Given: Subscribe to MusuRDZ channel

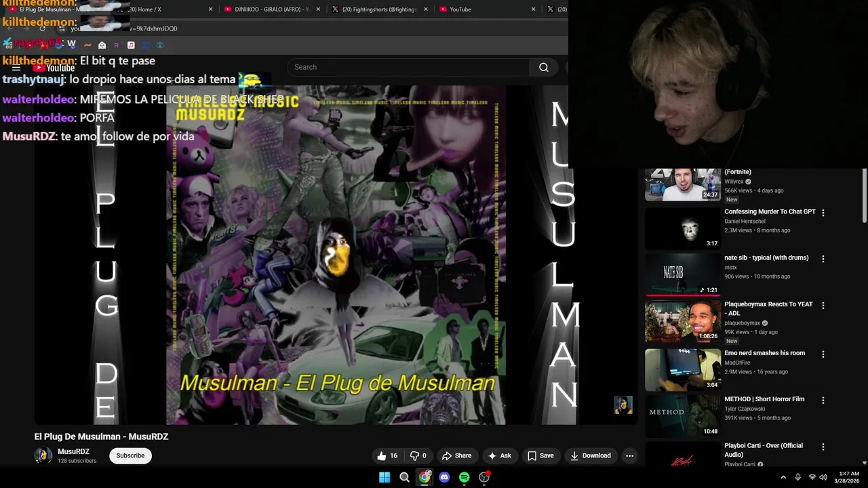Looking at the screenshot, I should (x=130, y=455).
